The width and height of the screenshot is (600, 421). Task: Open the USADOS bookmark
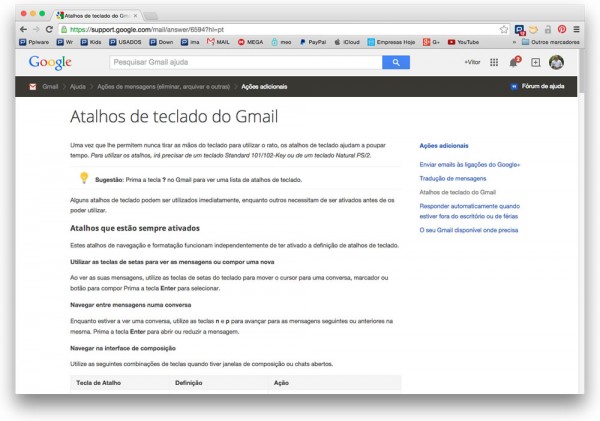coord(125,42)
